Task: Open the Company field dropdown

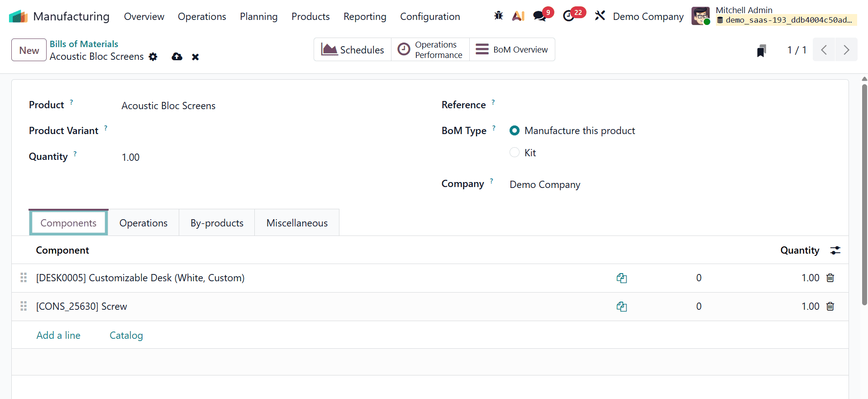Action: pyautogui.click(x=670, y=184)
